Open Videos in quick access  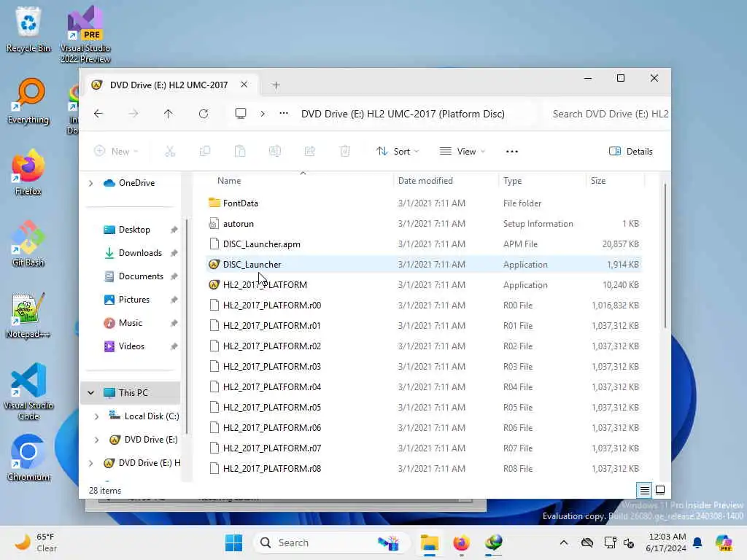click(x=124, y=346)
